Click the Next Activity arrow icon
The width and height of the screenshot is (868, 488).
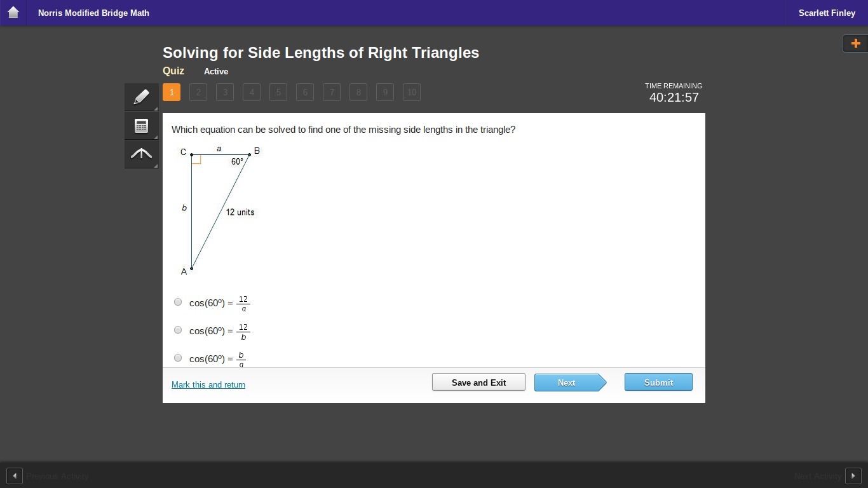tap(853, 476)
